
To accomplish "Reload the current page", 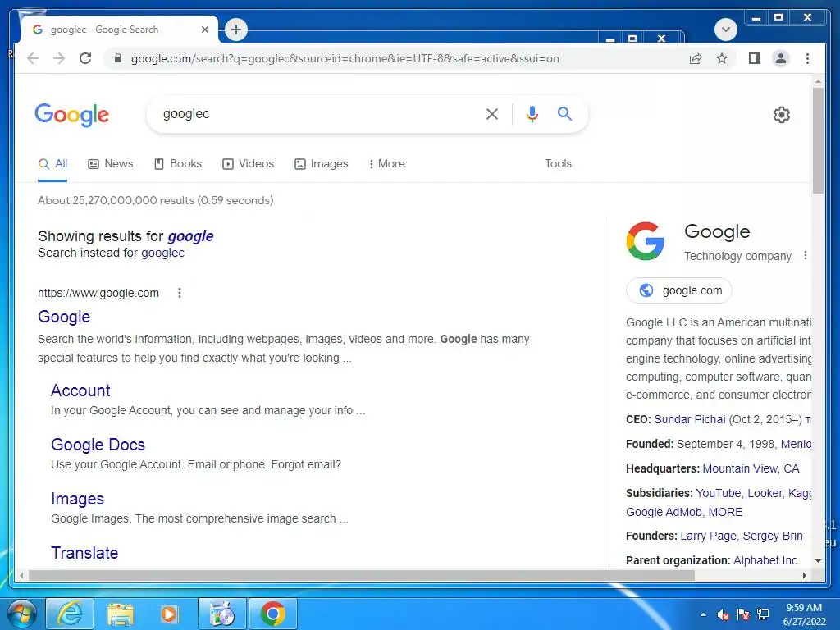I will click(85, 58).
